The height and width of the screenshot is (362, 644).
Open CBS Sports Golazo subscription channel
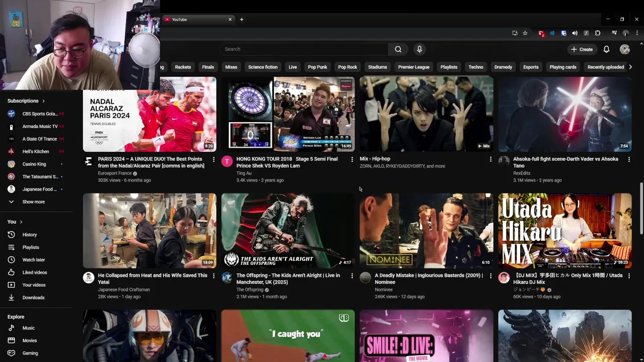(x=36, y=114)
